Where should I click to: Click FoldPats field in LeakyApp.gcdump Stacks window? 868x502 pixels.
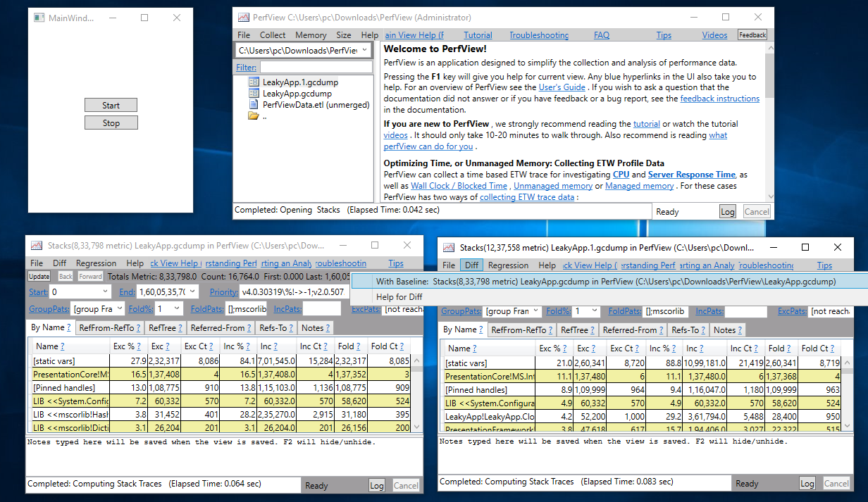247,309
